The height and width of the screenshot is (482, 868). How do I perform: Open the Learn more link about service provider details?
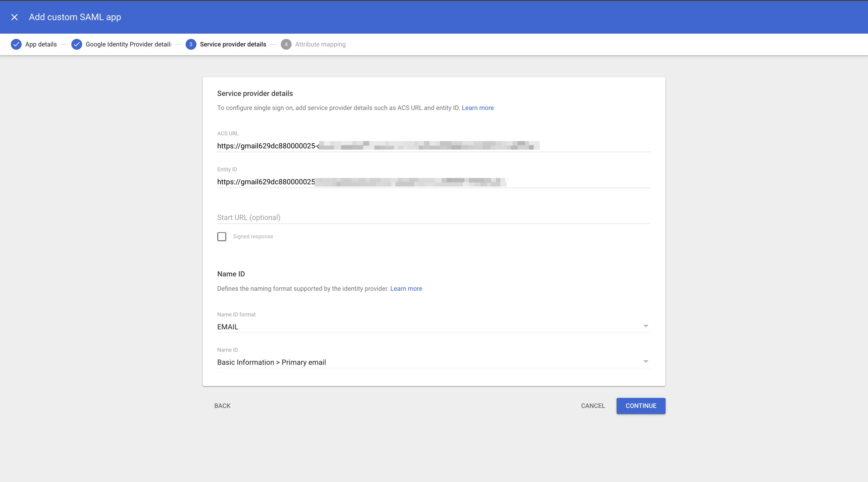(x=477, y=108)
